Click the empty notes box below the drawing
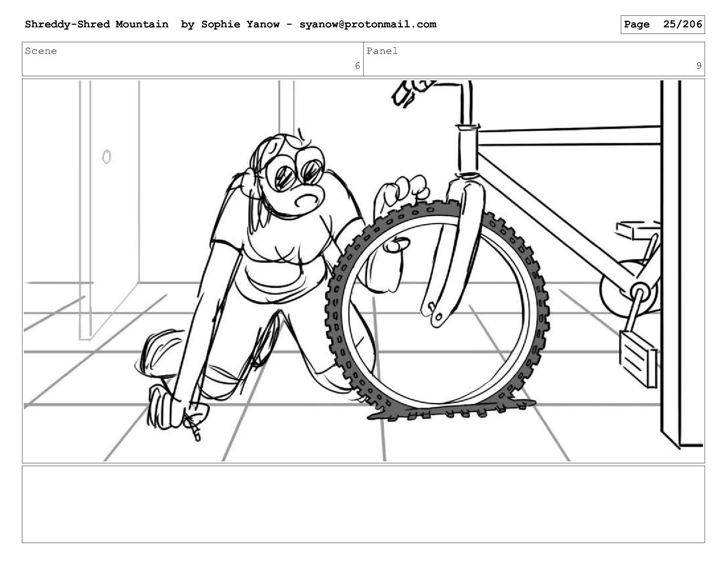728x563 pixels. 364,504
